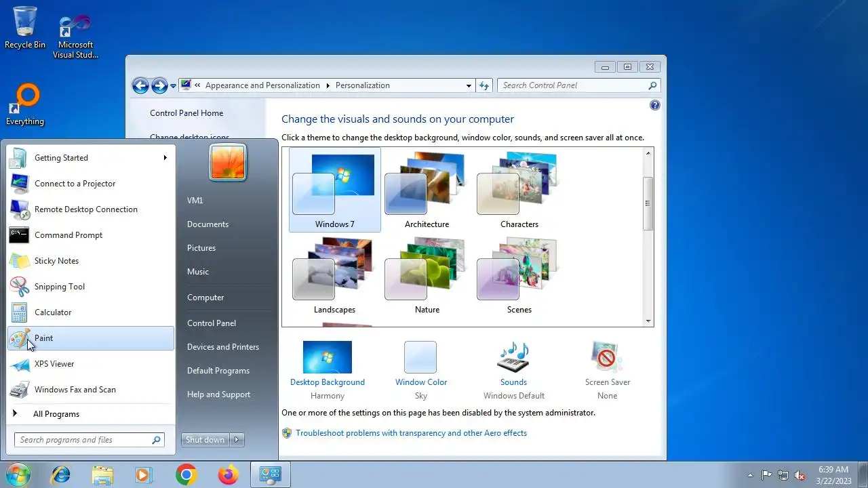
Task: Select the Characters theme
Action: [519, 190]
